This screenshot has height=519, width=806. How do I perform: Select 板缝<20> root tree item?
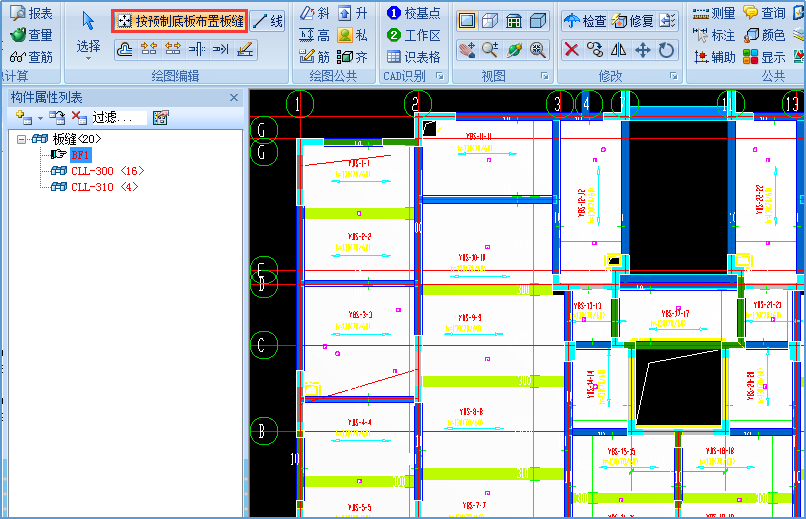coord(77,139)
